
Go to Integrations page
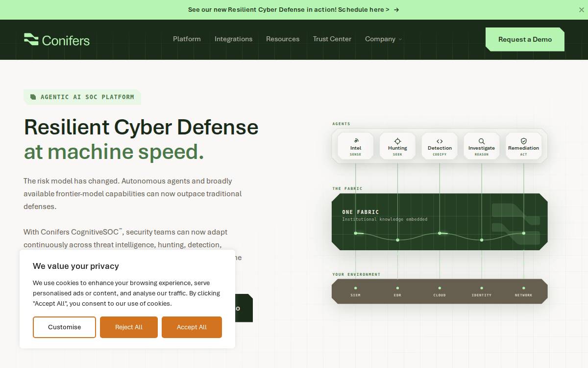233,39
